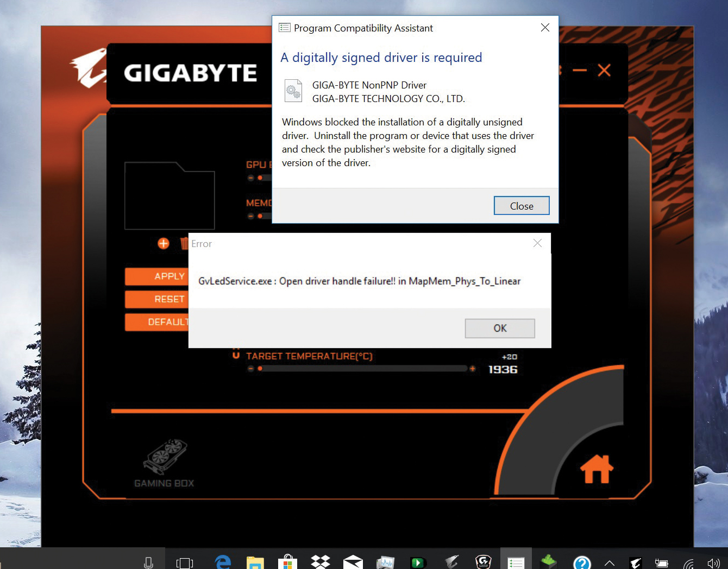Open the volume control in system tray
Screen dimensions: 728x569
[713, 564]
